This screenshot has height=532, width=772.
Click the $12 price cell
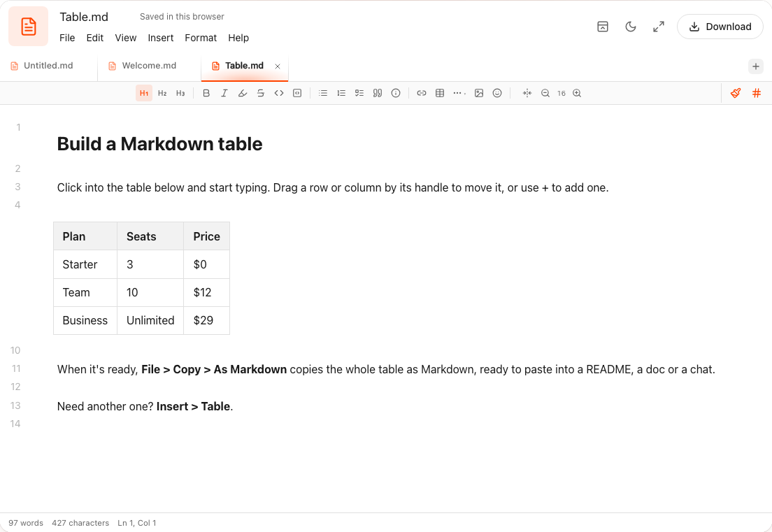coord(207,292)
